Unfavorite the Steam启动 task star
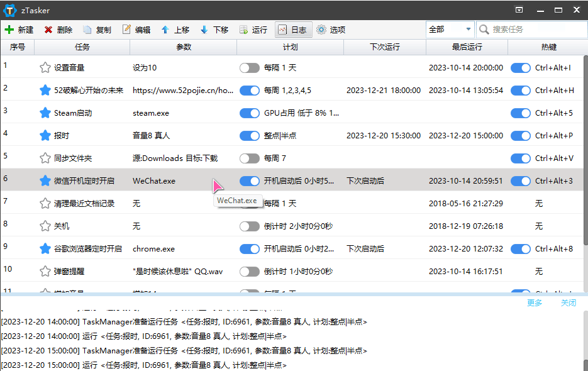This screenshot has height=371, width=588. point(45,113)
